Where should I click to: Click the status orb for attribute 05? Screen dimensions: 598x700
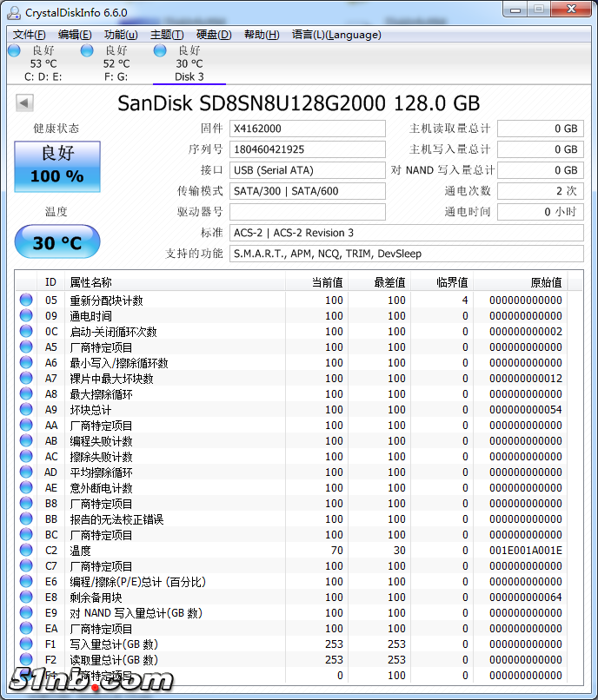pos(26,300)
